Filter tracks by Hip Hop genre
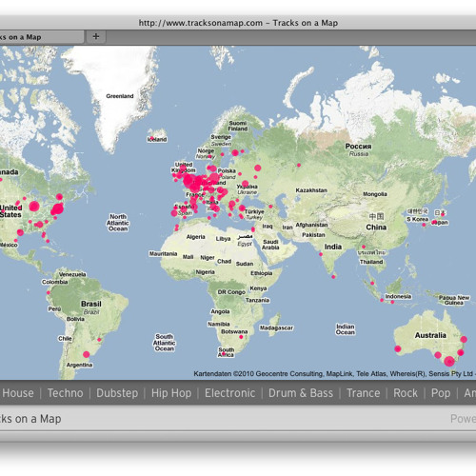The width and height of the screenshot is (476, 476). pyautogui.click(x=171, y=393)
